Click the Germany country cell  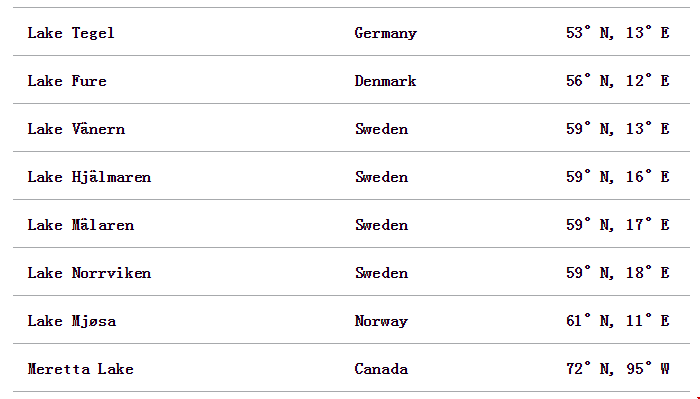[x=386, y=33]
